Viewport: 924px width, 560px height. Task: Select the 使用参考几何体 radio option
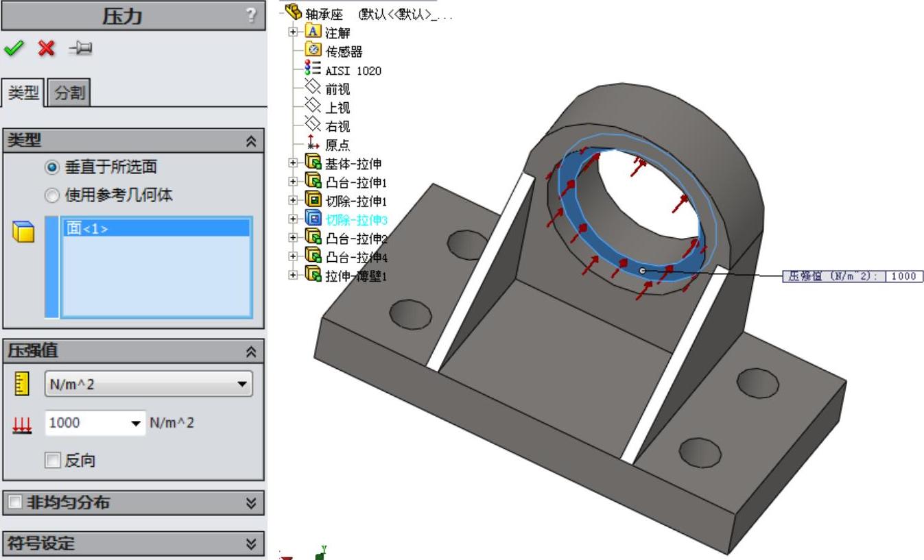click(x=52, y=196)
